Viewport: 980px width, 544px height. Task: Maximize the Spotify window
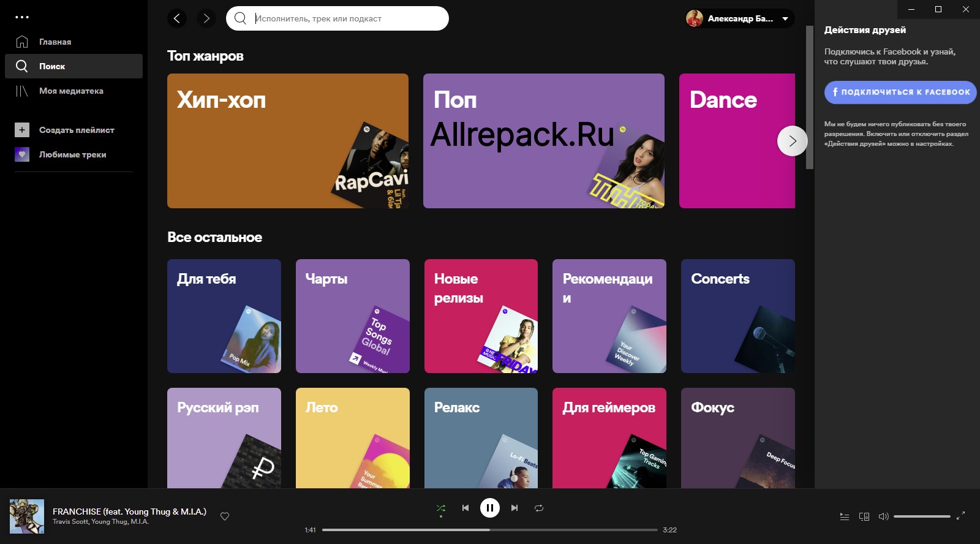pos(938,9)
